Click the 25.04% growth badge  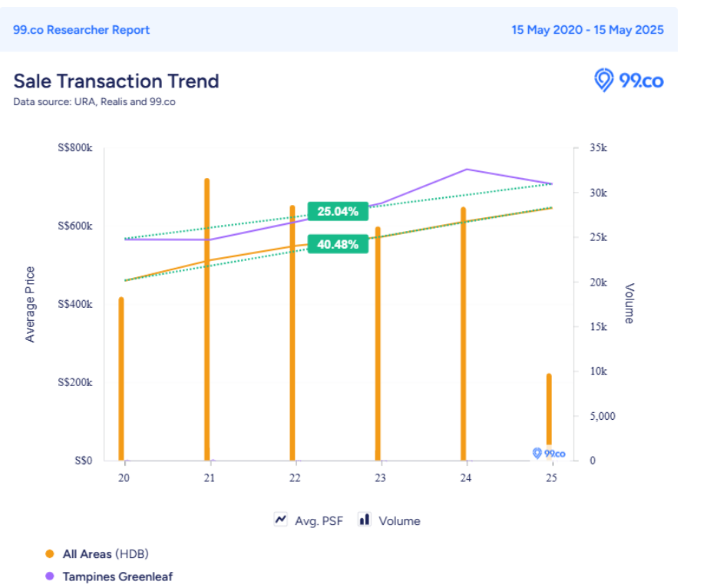point(338,211)
